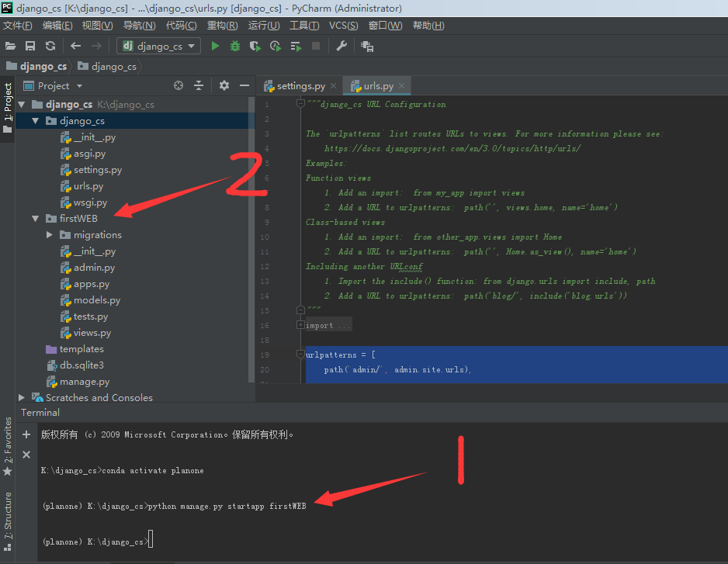The width and height of the screenshot is (728, 564).
Task: Click the Synchronize refresh icon
Action: click(50, 46)
